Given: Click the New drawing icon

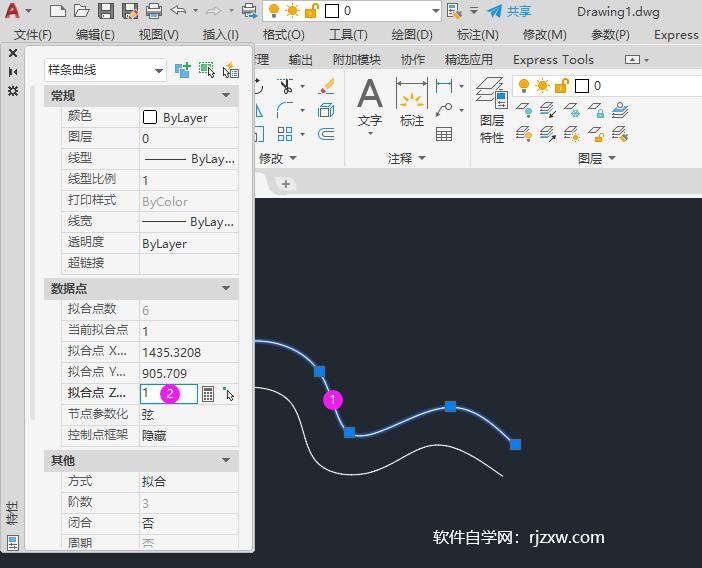Looking at the screenshot, I should click(x=57, y=11).
